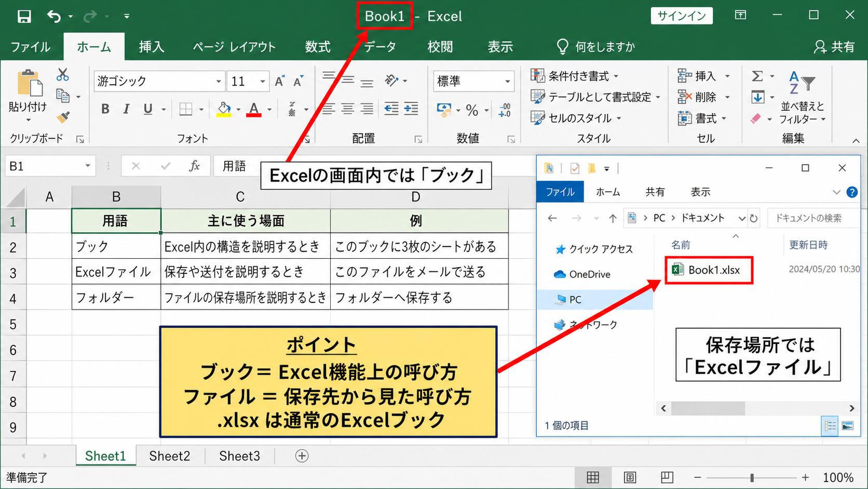This screenshot has width=868, height=489.
Task: Select OneDrive in Explorer navigation pane
Action: [582, 274]
